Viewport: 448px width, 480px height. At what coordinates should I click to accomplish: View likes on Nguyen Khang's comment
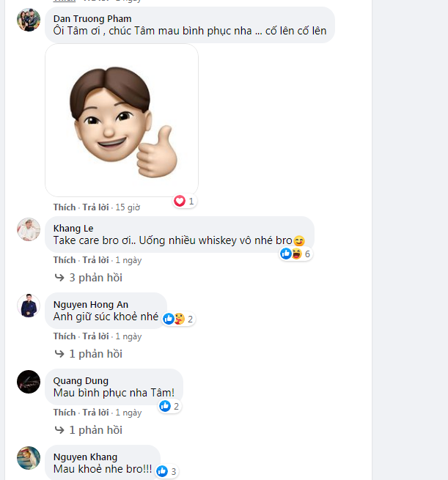pyautogui.click(x=166, y=471)
